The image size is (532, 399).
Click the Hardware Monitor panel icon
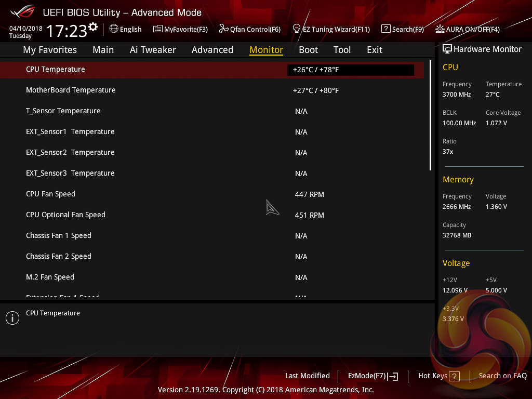447,49
